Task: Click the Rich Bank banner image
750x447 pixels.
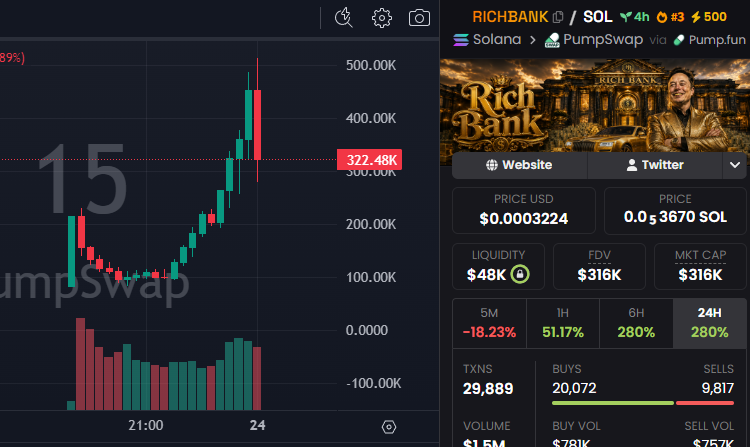Action: (595, 105)
